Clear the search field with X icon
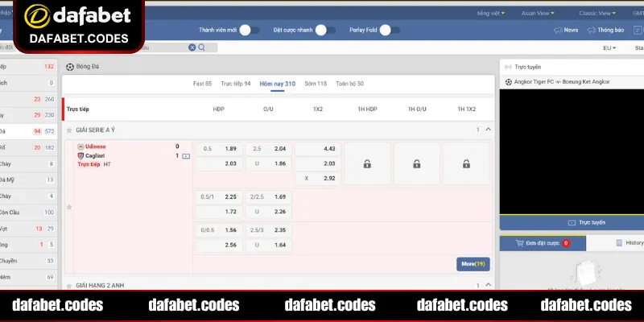The width and height of the screenshot is (644, 322). tap(192, 47)
